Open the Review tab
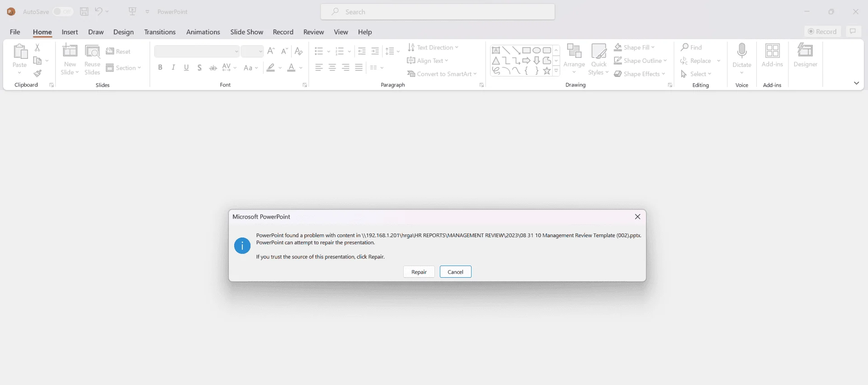Viewport: 868px width, 385px height. point(314,32)
